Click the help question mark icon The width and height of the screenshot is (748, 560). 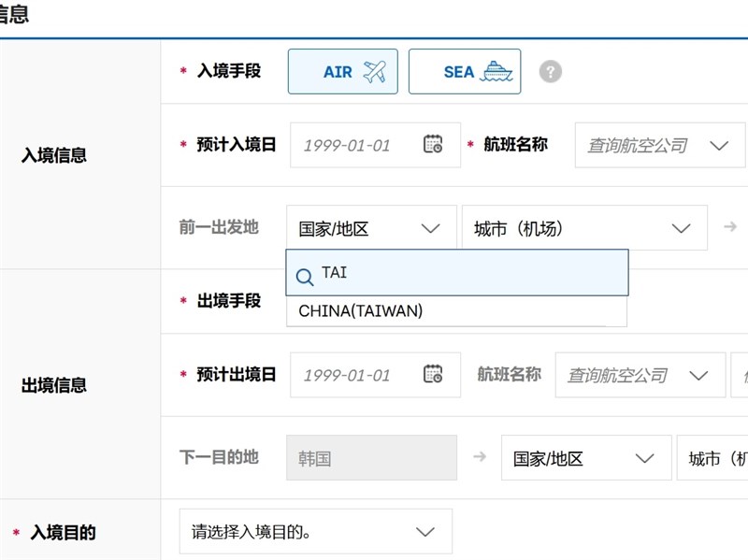point(551,72)
